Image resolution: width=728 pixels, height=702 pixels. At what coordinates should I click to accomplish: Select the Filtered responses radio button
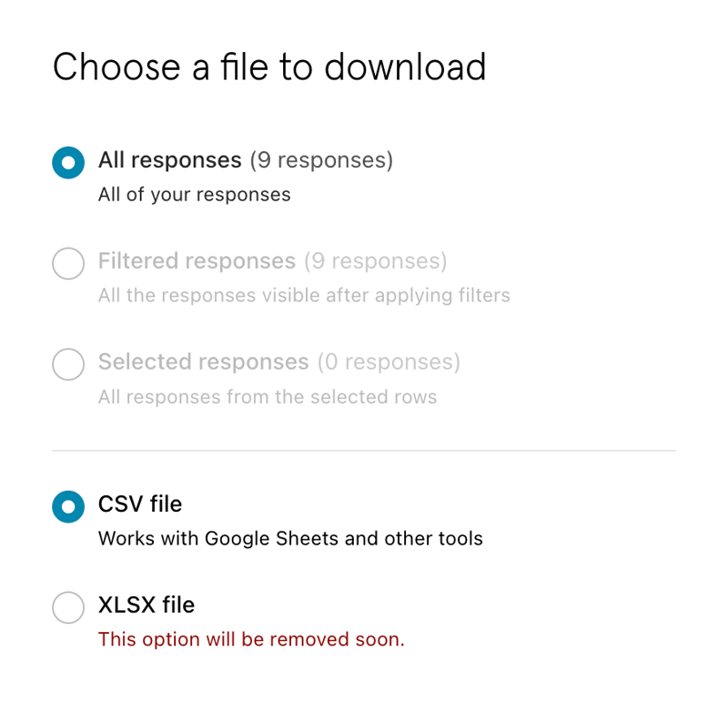67,263
